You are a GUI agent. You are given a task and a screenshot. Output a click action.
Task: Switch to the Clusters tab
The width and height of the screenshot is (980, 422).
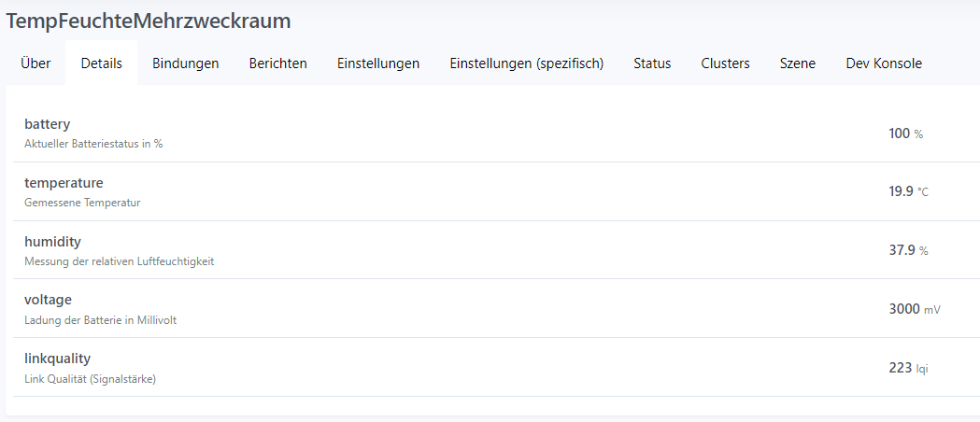[x=726, y=63]
